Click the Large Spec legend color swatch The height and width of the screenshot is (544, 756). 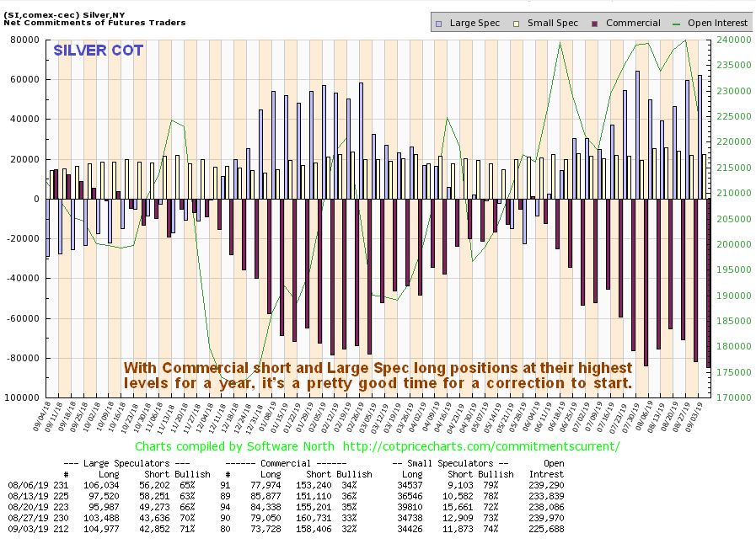click(438, 24)
